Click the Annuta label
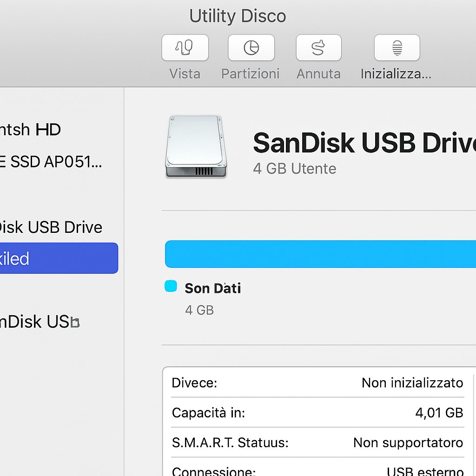 pyautogui.click(x=318, y=74)
